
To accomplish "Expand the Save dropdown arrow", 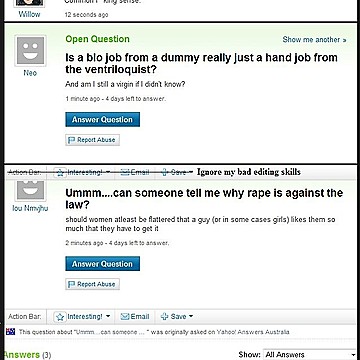I will coord(191,316).
